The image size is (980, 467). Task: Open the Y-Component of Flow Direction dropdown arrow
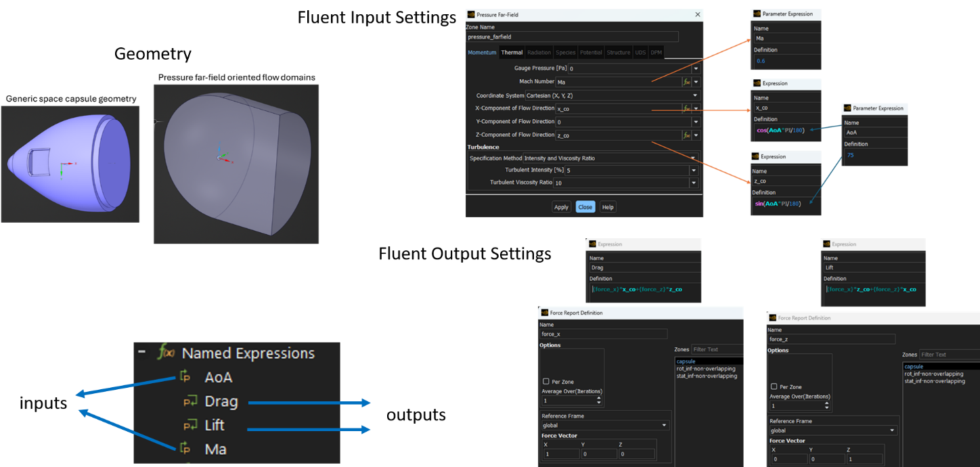click(695, 122)
